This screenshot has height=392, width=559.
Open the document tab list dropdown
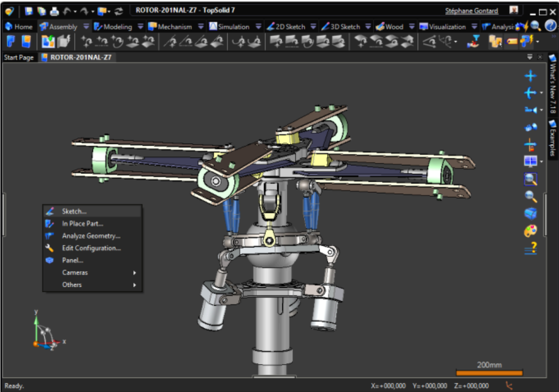[x=530, y=57]
